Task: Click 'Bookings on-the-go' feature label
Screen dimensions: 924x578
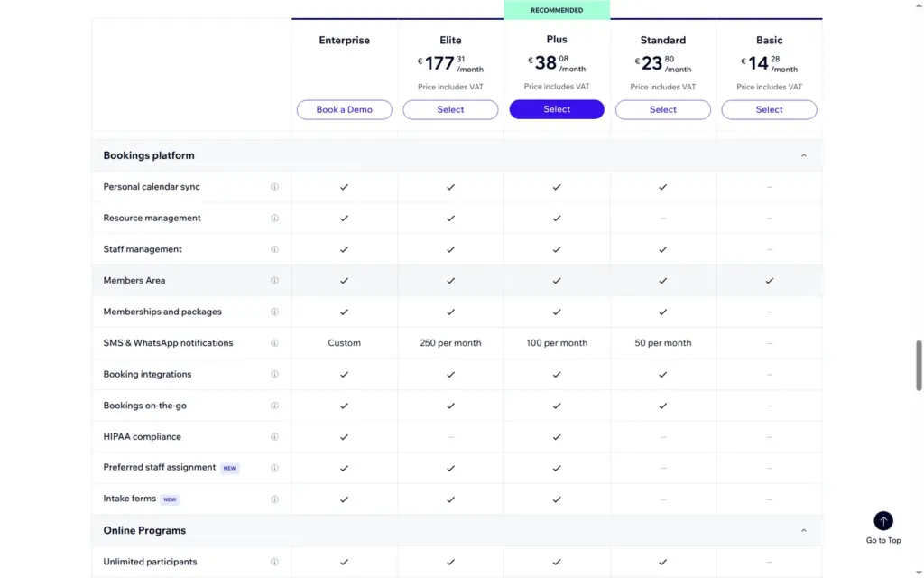Action: (145, 406)
